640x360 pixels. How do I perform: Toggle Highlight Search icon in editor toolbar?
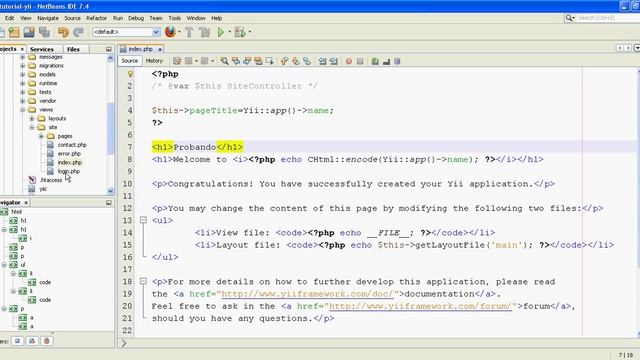258,61
